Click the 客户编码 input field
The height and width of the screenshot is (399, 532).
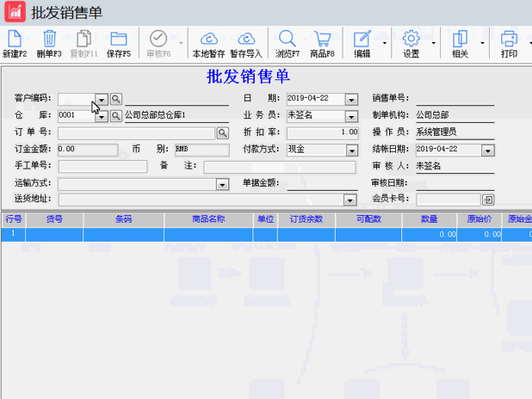pyautogui.click(x=77, y=99)
